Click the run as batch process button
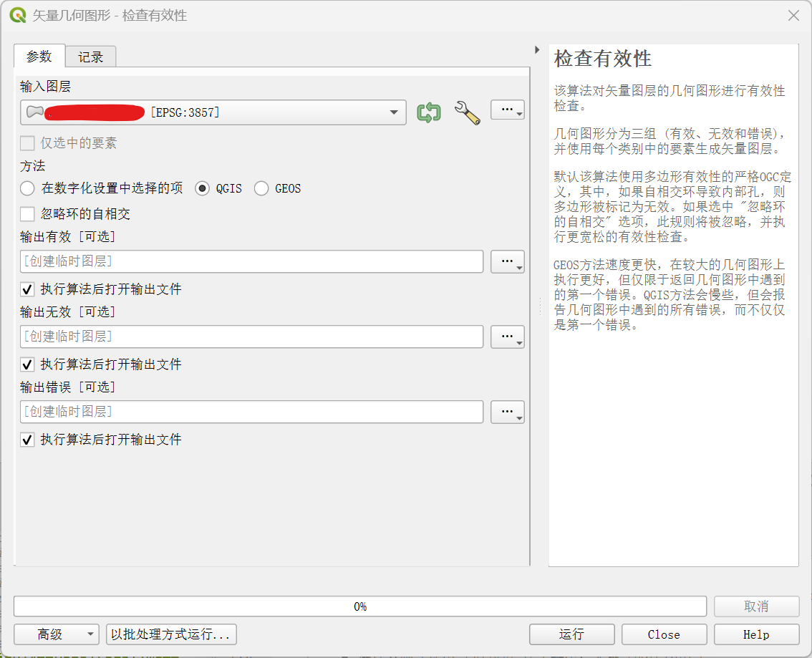 [171, 634]
